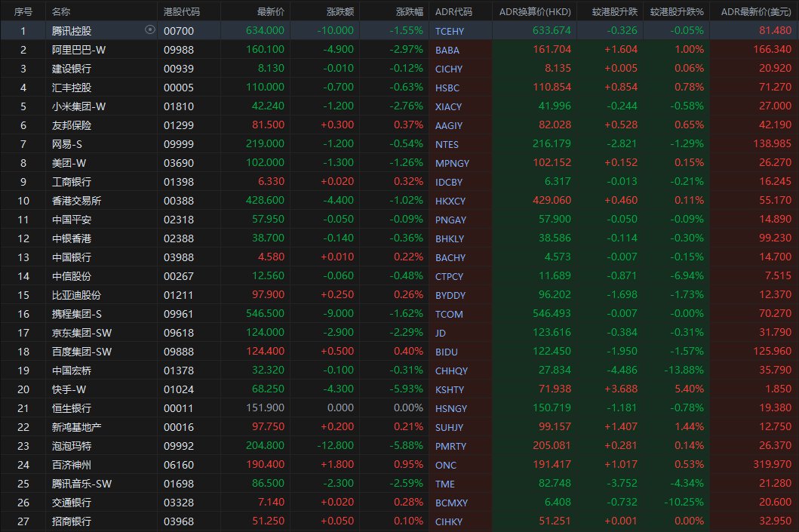Image resolution: width=799 pixels, height=532 pixels.
Task: Sort by the 最新价 column header
Action: pos(271,11)
